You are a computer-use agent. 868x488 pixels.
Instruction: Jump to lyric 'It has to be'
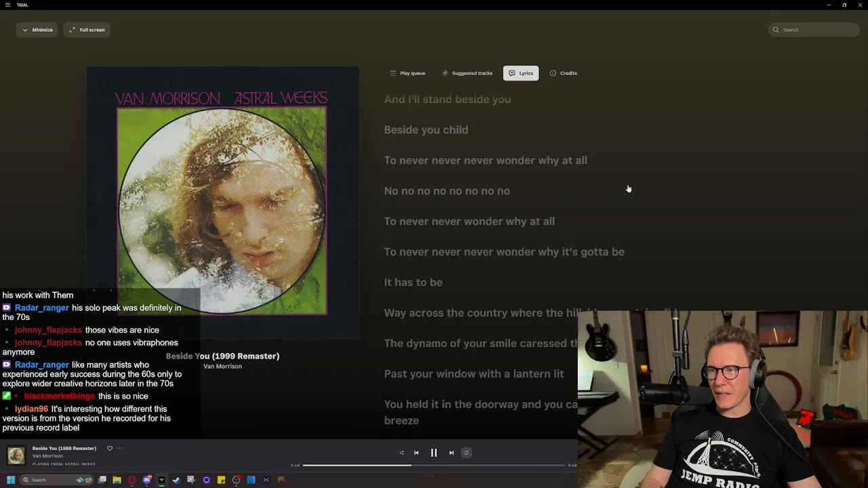point(413,282)
